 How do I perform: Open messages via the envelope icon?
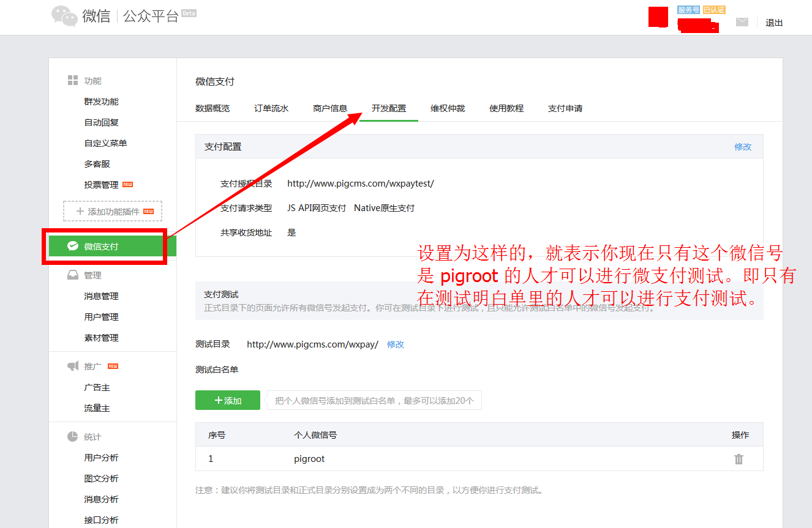pyautogui.click(x=742, y=21)
